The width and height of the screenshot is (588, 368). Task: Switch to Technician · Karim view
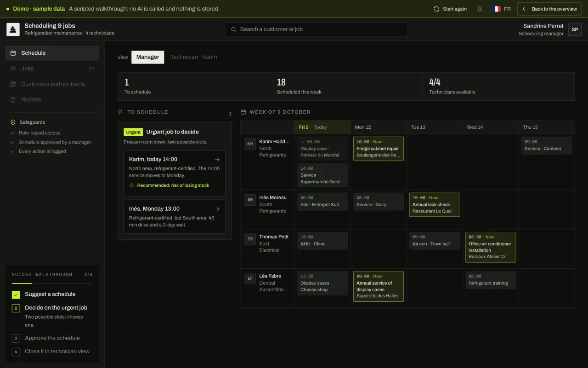point(194,57)
